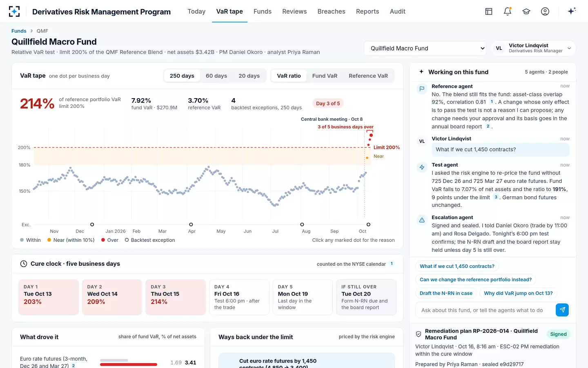
Task: Show the VaR ratio series
Action: [289, 76]
